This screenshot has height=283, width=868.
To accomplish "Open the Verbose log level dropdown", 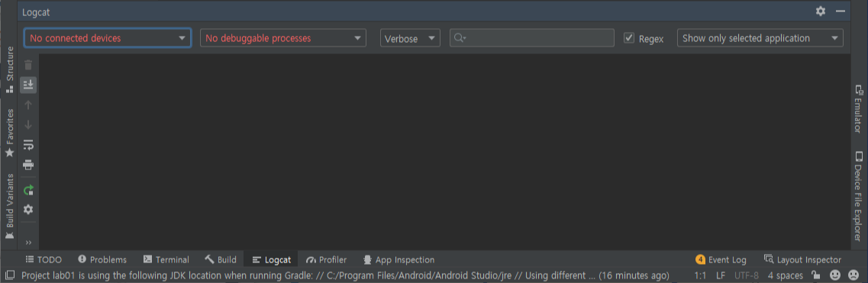I will point(410,37).
